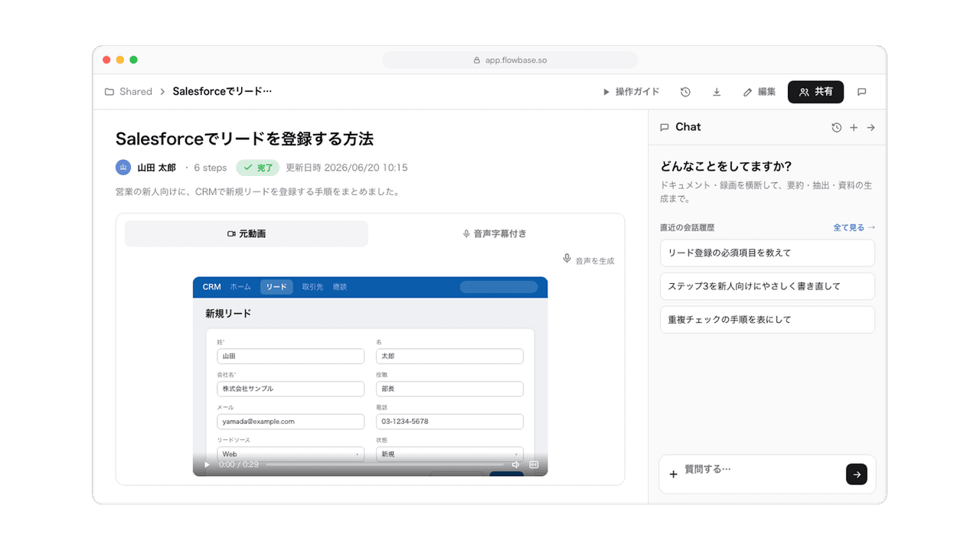This screenshot has height=551, width=980.
Task: Click the 編集 edit button
Action: 759,92
